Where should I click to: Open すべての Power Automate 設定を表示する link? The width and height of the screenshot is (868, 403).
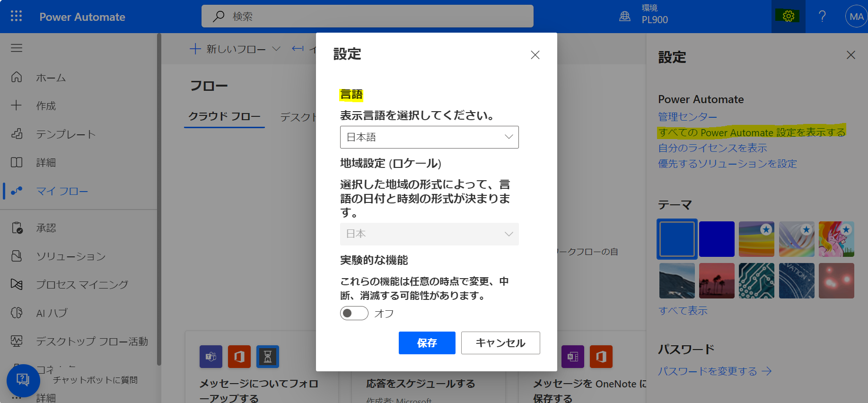point(752,132)
